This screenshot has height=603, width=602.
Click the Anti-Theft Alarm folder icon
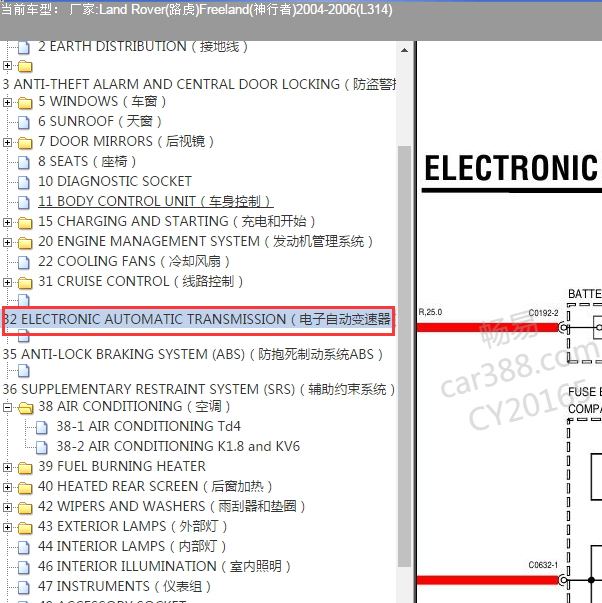(x=25, y=66)
